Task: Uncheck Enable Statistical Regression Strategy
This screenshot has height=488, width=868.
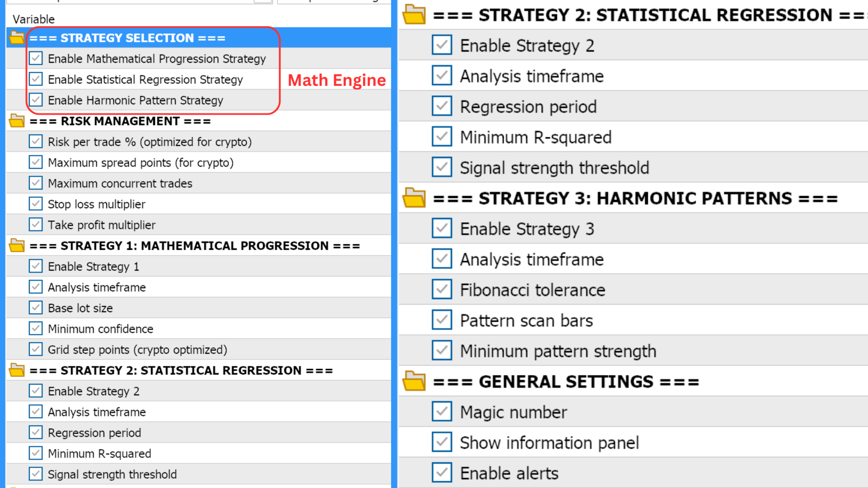Action: pos(36,79)
